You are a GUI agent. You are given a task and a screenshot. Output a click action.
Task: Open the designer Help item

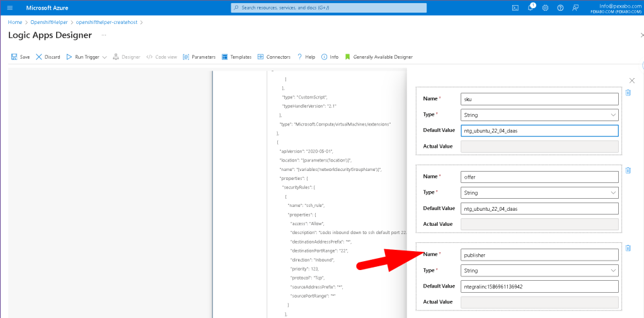click(x=306, y=57)
